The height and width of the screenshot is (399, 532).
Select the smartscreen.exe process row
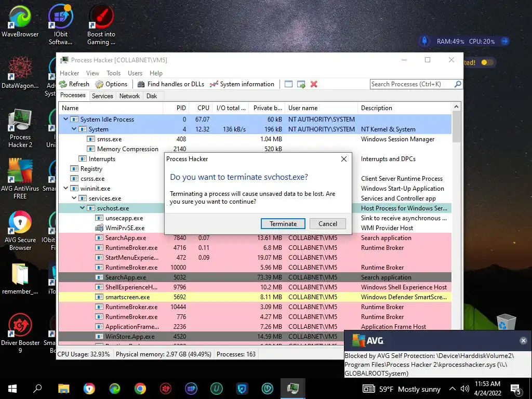255,297
